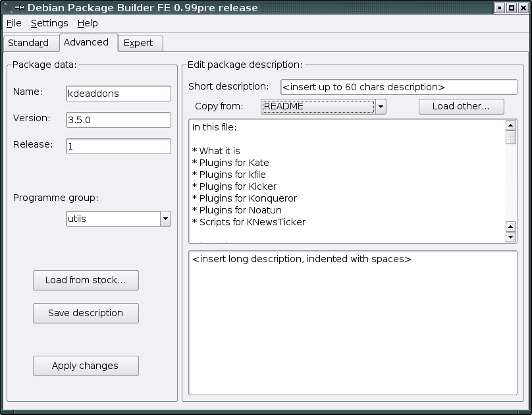Open the Copy from README combo box
This screenshot has height=415, width=532.
(x=323, y=107)
